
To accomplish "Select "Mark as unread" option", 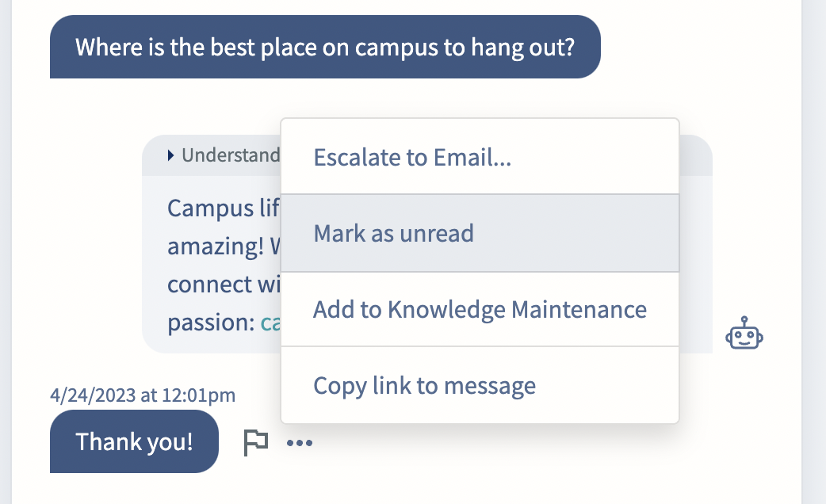I will click(x=480, y=233).
